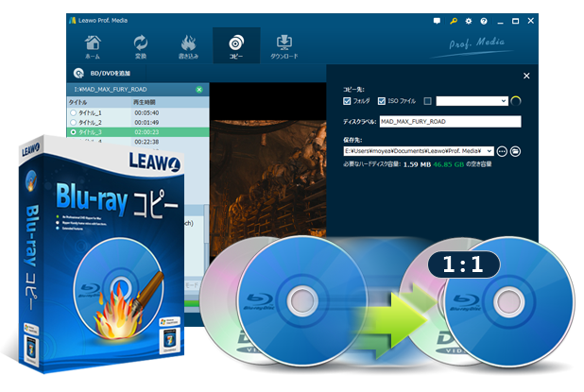Click the Leawo Prof. Media app logo icon
Viewport: 584px width, 392px height.
pyautogui.click(x=73, y=21)
